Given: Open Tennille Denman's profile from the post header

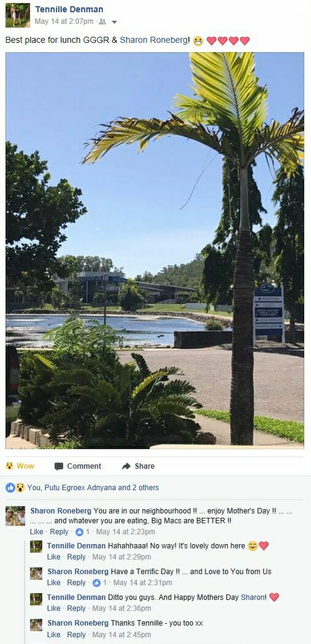Looking at the screenshot, I should pos(69,9).
